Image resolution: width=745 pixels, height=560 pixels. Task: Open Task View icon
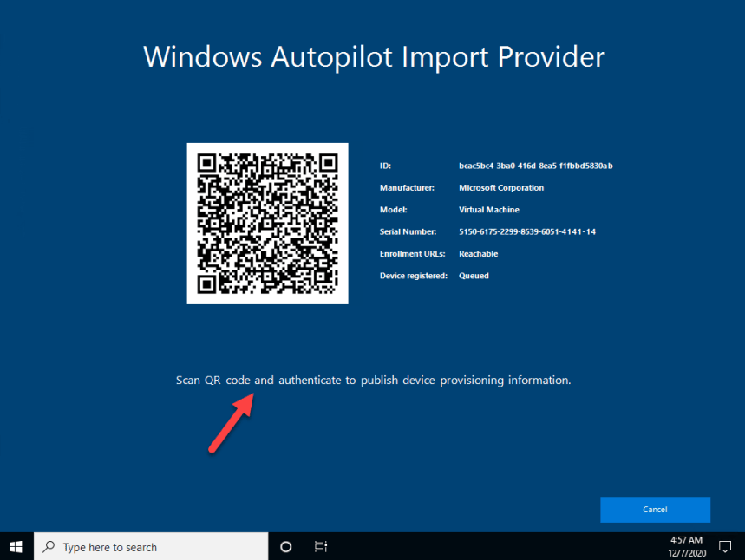[321, 547]
